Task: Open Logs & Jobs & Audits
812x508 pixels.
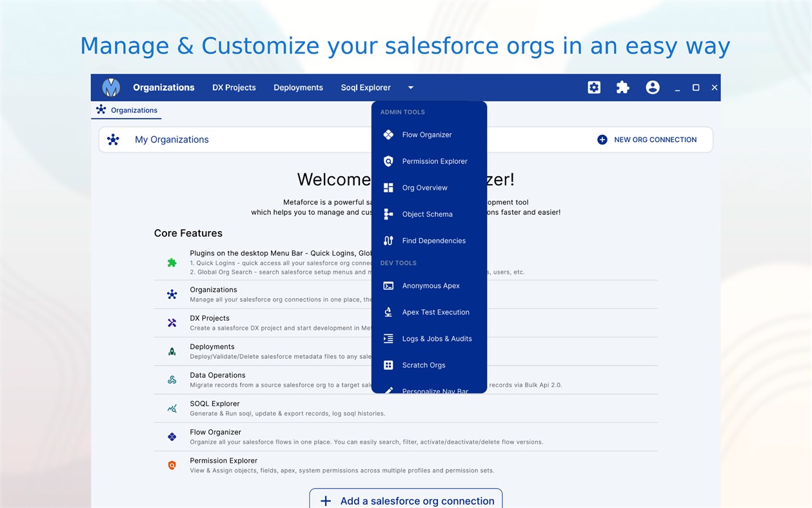Action: 437,339
